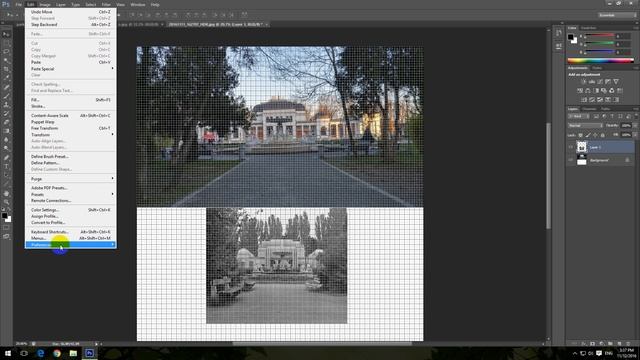Screen dimensions: 640x360
Task: Hide Layer 1 visibility eye
Action: pos(571,147)
